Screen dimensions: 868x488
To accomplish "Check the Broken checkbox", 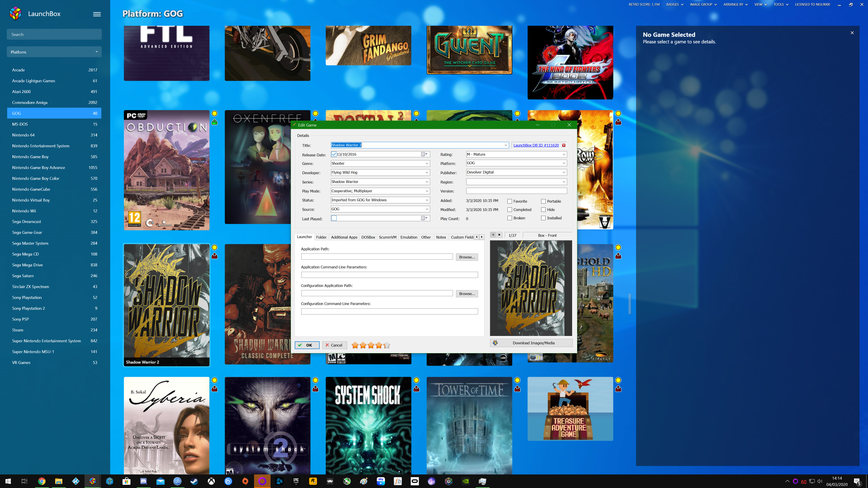I will (x=510, y=218).
